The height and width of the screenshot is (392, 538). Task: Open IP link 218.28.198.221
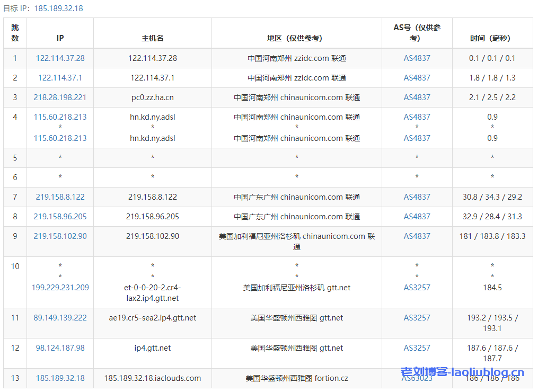[60, 97]
